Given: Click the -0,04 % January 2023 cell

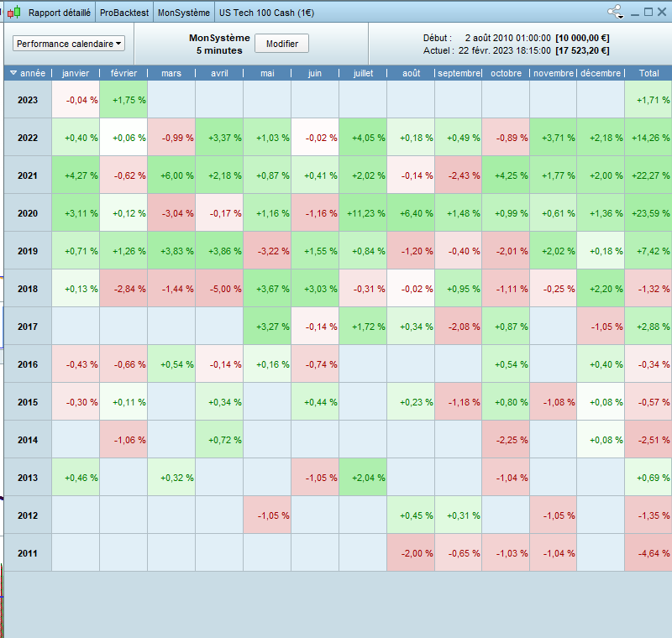Looking at the screenshot, I should [x=76, y=100].
